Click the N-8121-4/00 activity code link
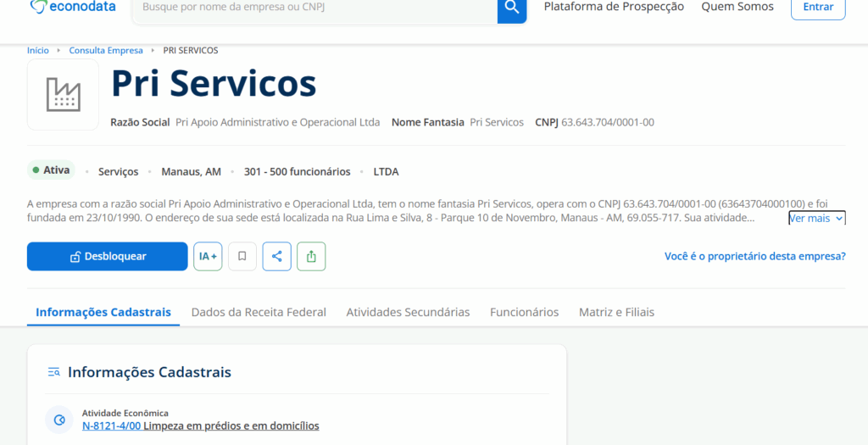 111,426
